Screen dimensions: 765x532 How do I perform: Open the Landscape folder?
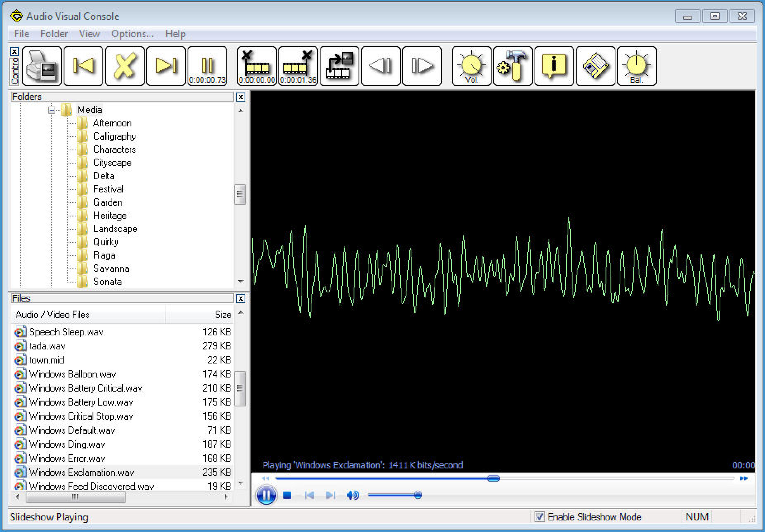(115, 229)
